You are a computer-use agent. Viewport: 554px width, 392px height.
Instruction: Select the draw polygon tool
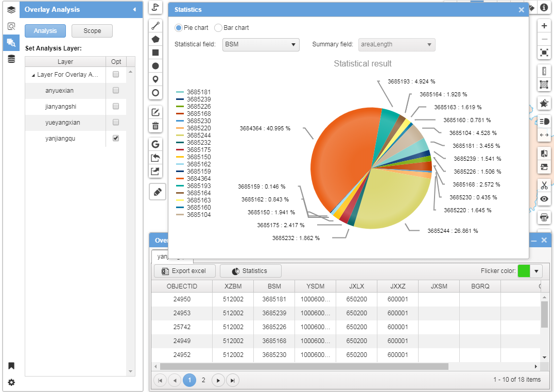point(155,39)
